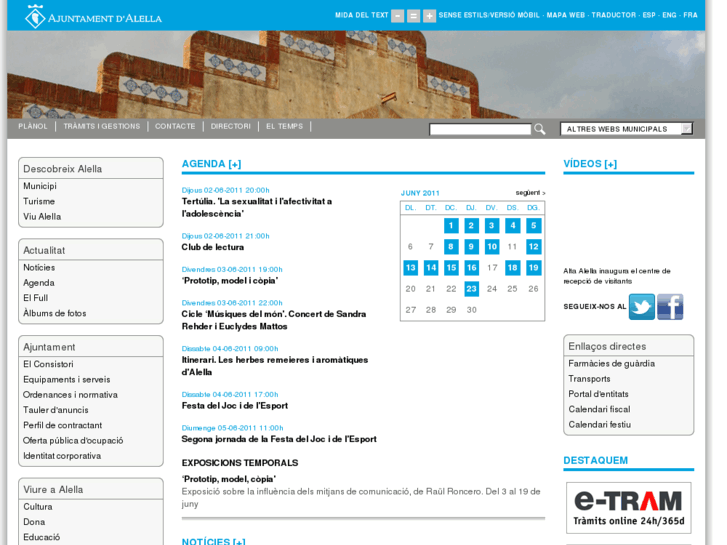Viewport: 727px width, 545px height.
Task: Open Viu Alella sidebar link
Action: [42, 217]
